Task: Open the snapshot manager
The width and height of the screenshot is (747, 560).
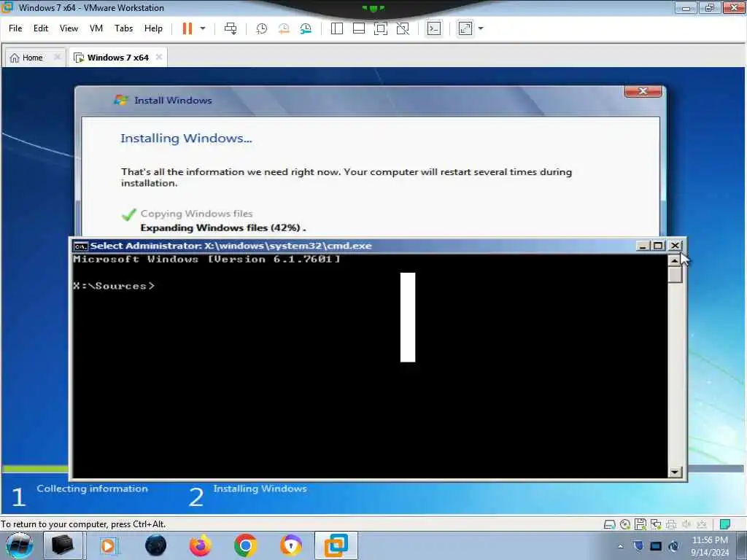Action: 306,28
